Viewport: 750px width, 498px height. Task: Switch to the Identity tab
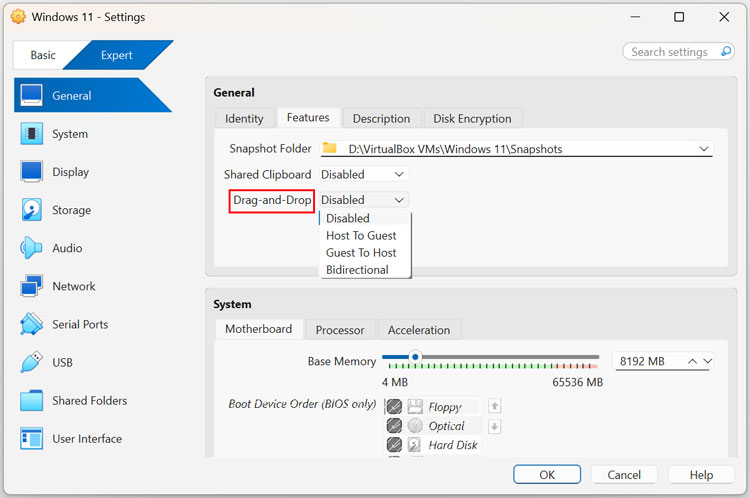(244, 118)
